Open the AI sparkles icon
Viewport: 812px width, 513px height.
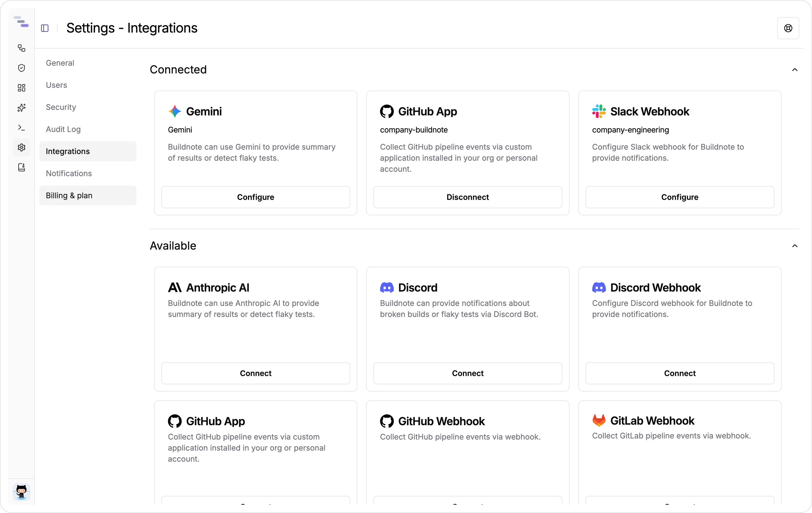point(22,108)
